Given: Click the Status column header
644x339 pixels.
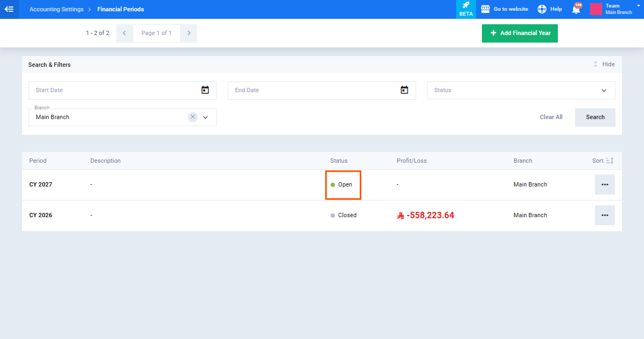Looking at the screenshot, I should [x=339, y=161].
